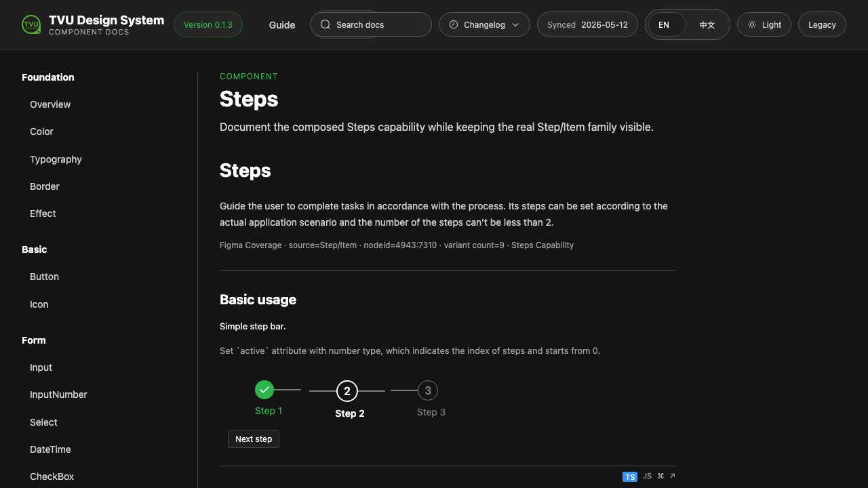The height and width of the screenshot is (488, 868).
Task: Focus the Search docs field
Action: coord(371,24)
